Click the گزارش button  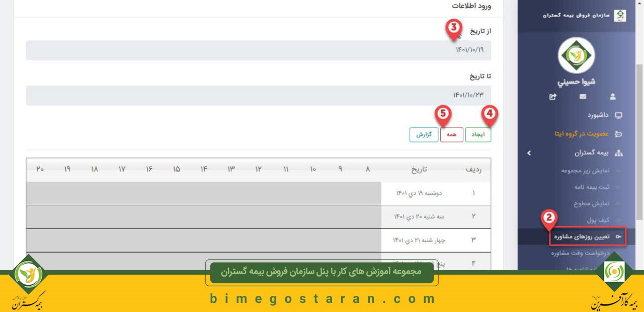(424, 135)
